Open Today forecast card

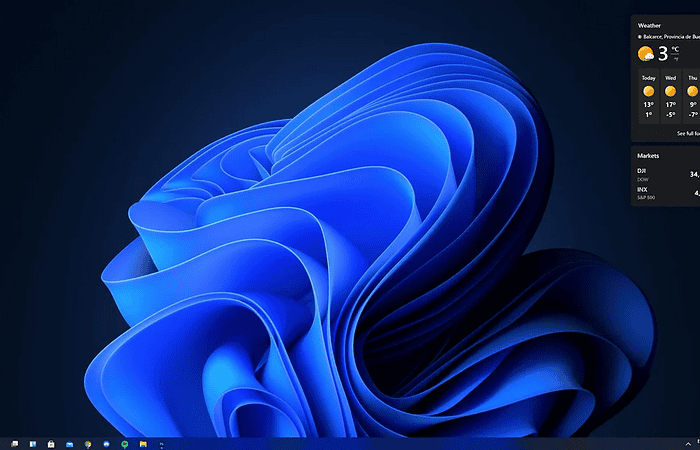click(x=649, y=96)
